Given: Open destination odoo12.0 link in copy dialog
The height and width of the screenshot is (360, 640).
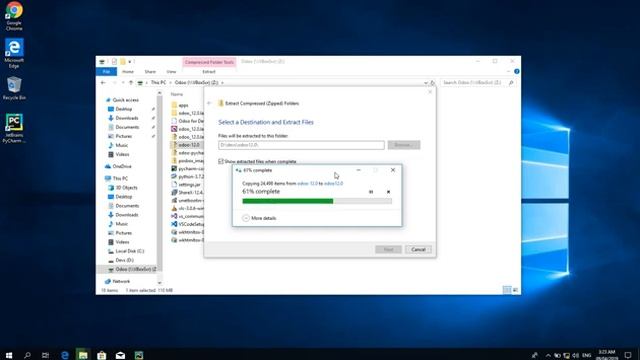Looking at the screenshot, I should click(333, 183).
